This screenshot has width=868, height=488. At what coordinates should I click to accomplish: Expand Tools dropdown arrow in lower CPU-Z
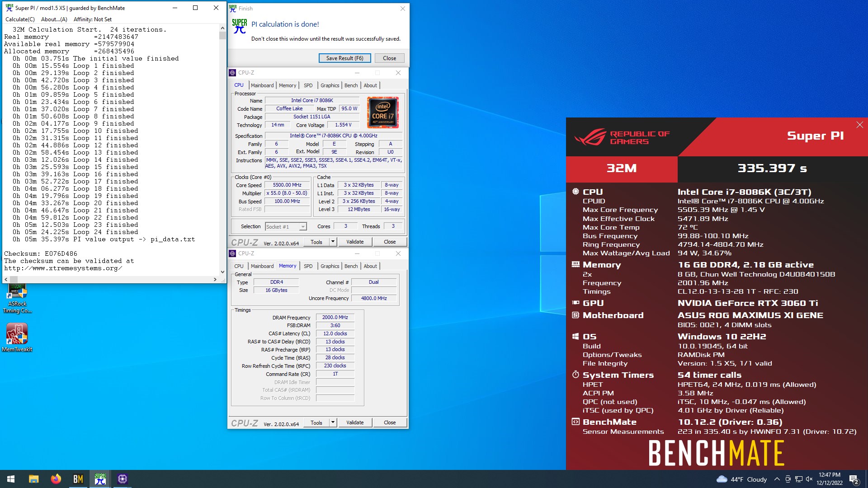tap(333, 423)
